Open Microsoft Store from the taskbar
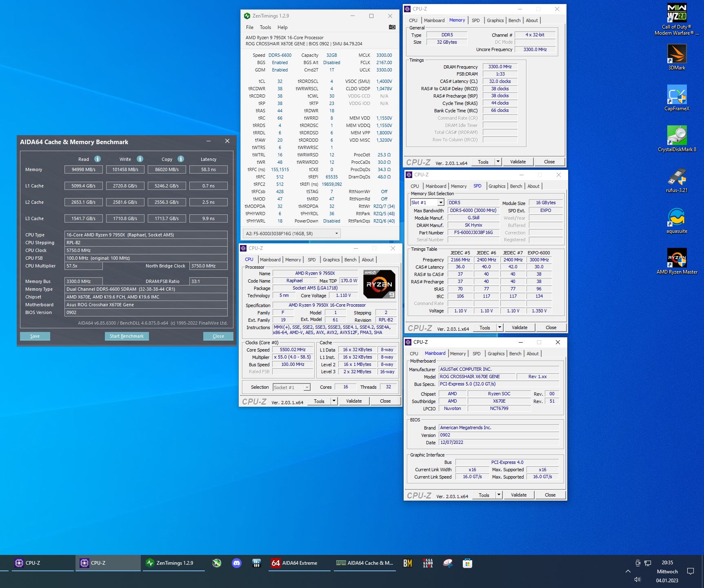 click(x=467, y=563)
